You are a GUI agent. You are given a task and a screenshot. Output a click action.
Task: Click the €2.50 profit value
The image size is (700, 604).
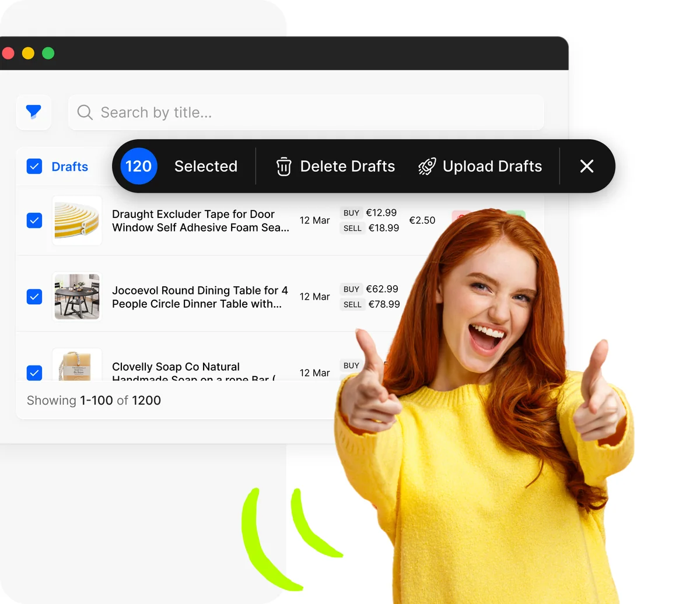(x=422, y=220)
